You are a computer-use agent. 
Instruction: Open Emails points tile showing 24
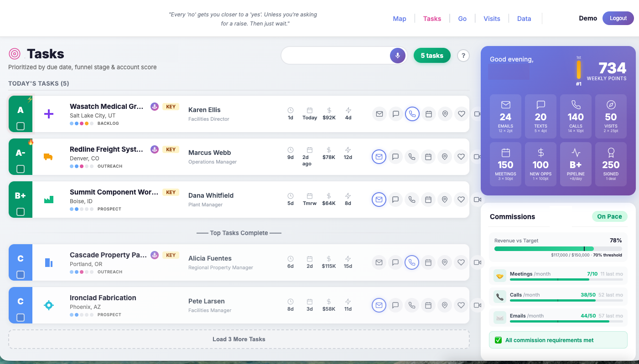(x=505, y=117)
